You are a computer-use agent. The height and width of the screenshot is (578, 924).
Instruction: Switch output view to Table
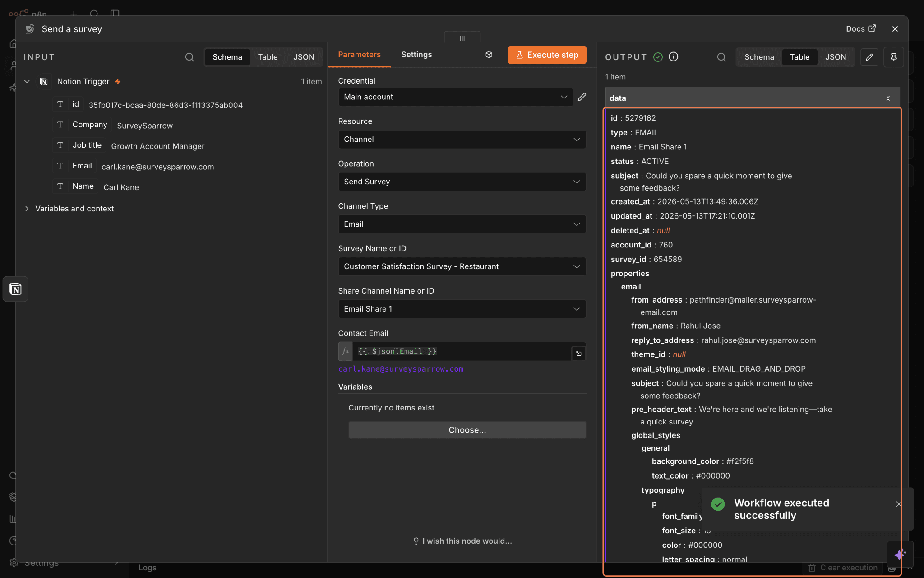pyautogui.click(x=799, y=57)
